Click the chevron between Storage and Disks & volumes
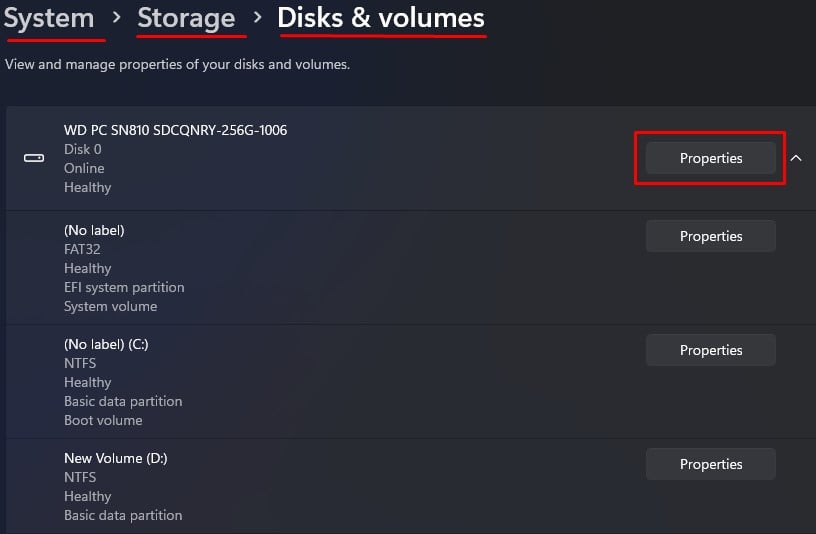 coord(257,18)
